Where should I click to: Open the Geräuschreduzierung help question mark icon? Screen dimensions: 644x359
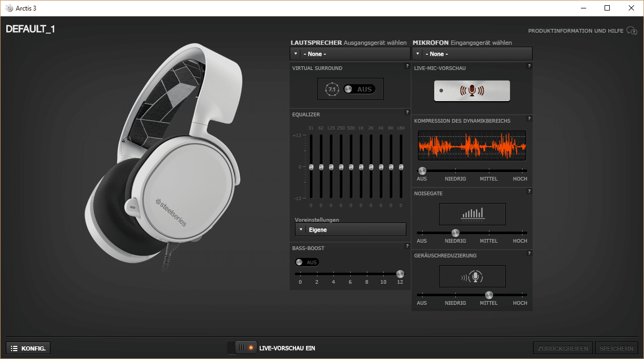coord(529,254)
